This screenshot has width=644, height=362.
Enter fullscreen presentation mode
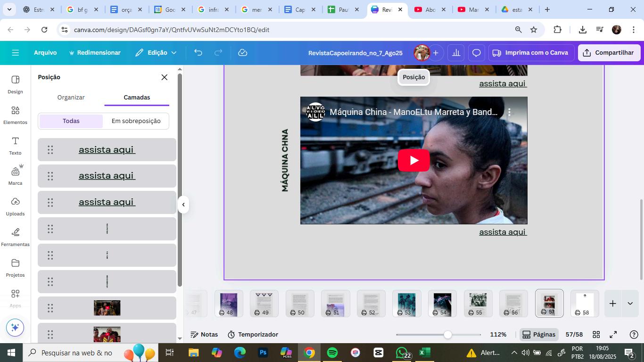613,335
